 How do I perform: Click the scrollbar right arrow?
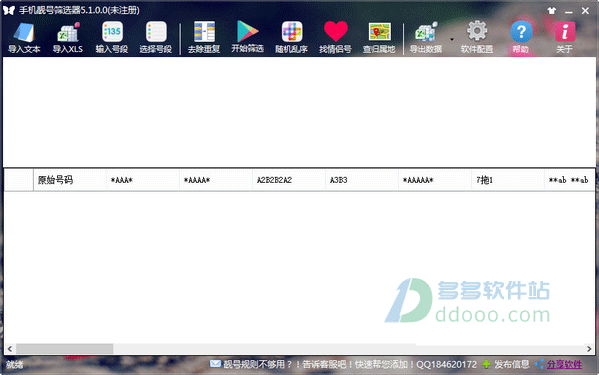589,349
